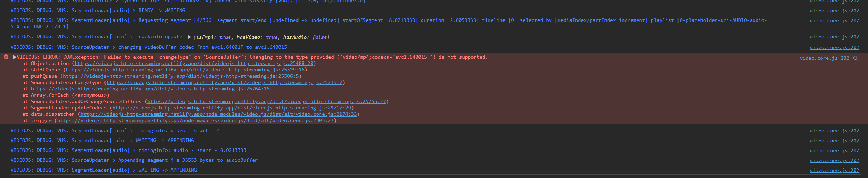This screenshot has height=178, width=868.
Task: Open the SourceUpdater.changeType stack link js:25735:7
Action: (224, 83)
